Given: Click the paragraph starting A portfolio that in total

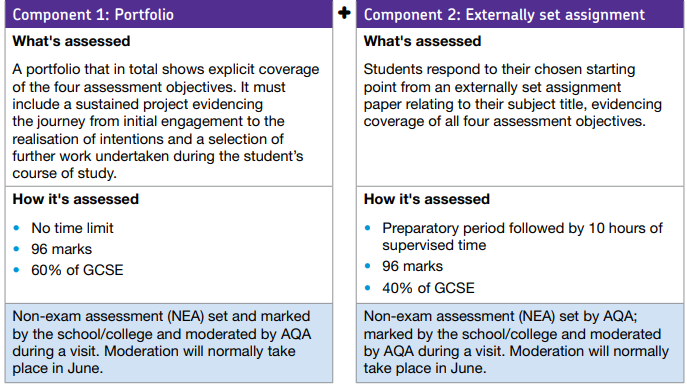Looking at the screenshot, I should point(166,121).
